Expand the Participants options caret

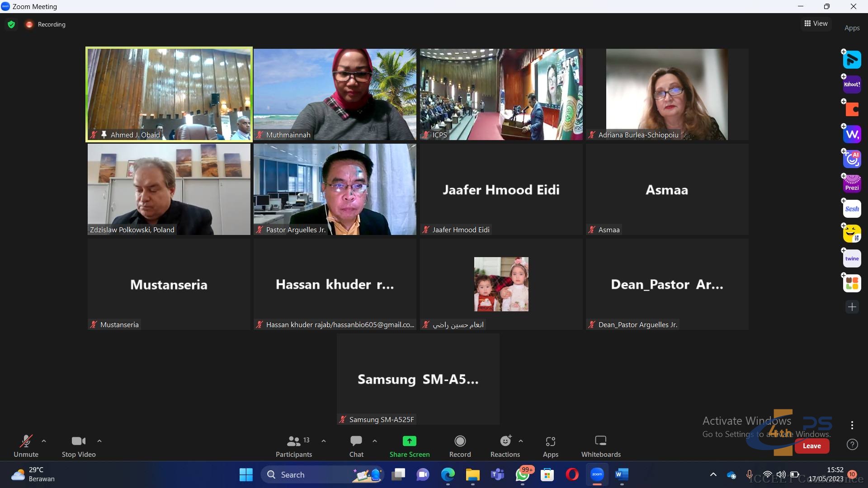[324, 441]
